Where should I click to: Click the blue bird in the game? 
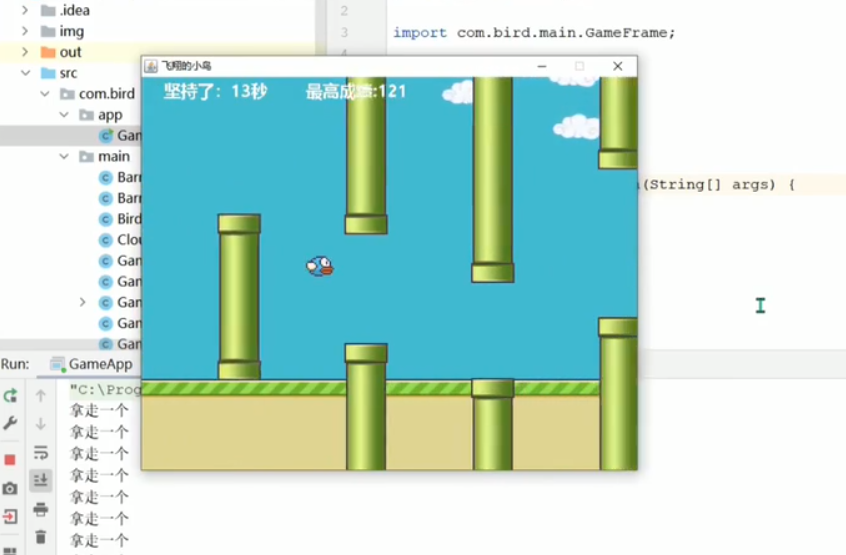click(320, 266)
